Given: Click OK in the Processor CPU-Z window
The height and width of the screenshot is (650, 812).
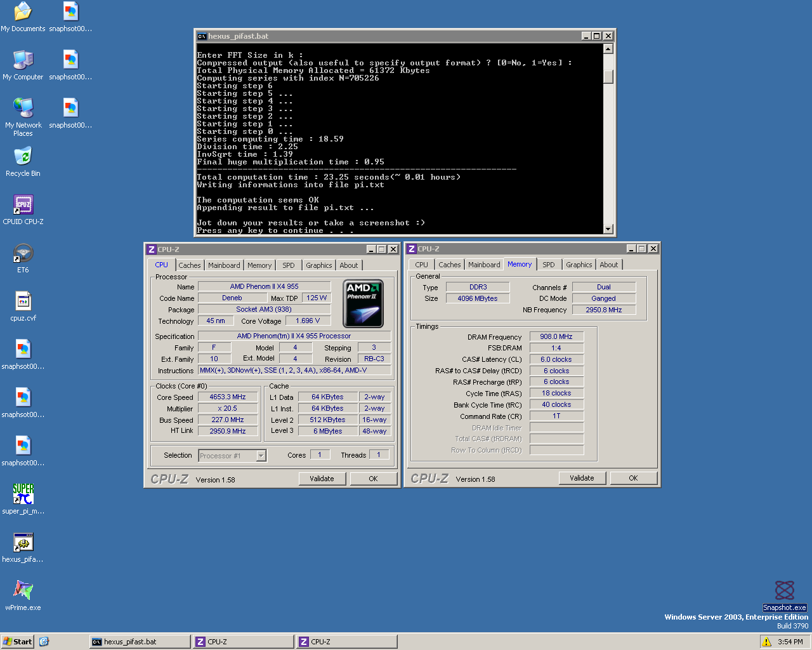Looking at the screenshot, I should click(373, 479).
